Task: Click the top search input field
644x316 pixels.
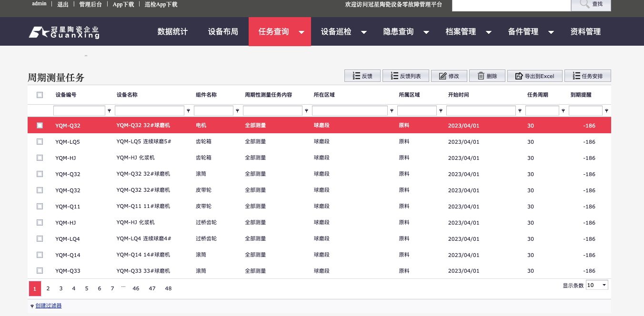Action: 511,5
